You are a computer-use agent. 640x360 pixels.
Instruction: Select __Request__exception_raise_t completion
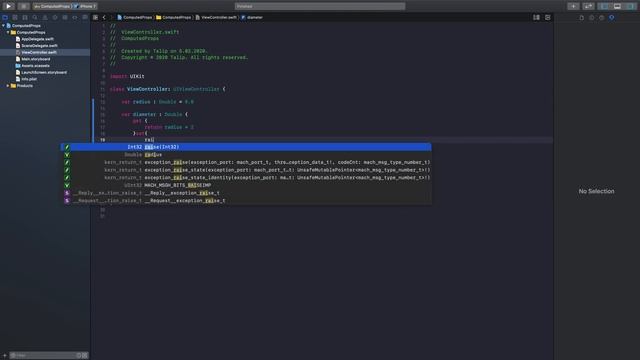246,200
